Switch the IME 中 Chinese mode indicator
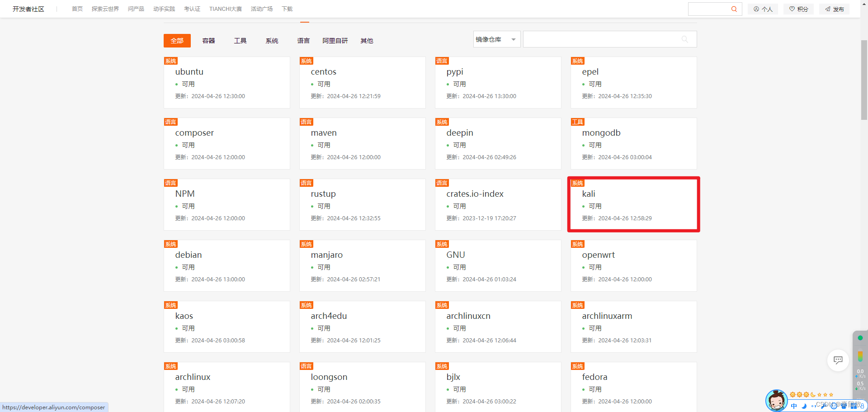The image size is (868, 412). coord(794,406)
